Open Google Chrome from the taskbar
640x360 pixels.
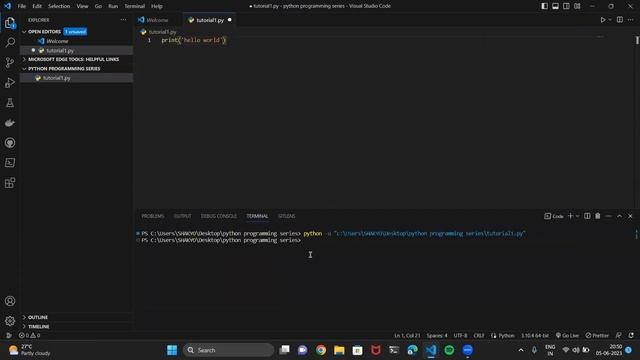pos(321,350)
